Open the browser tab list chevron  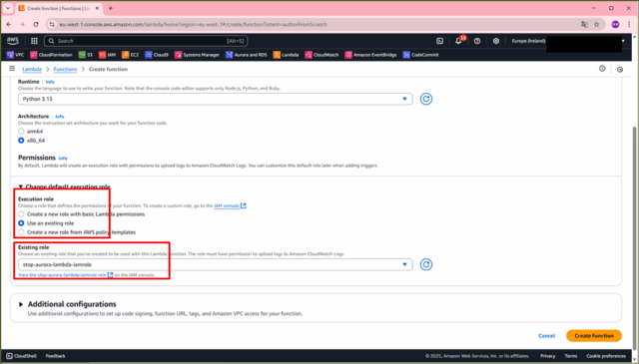8,8
